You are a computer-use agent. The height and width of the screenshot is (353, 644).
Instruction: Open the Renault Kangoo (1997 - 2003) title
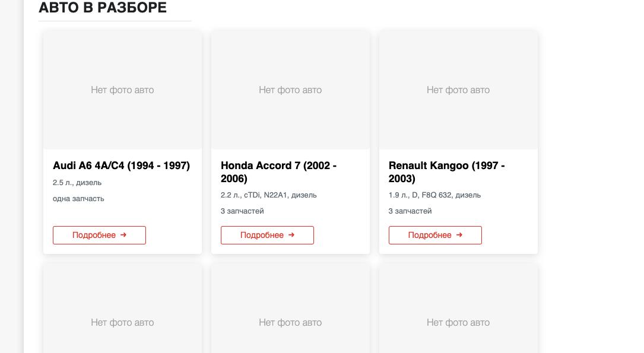pos(446,172)
